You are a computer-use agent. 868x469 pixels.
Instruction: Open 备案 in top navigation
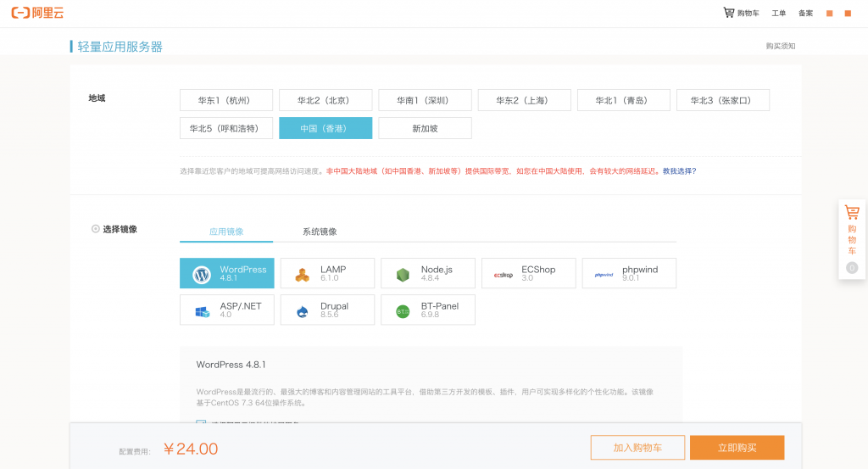click(x=805, y=14)
